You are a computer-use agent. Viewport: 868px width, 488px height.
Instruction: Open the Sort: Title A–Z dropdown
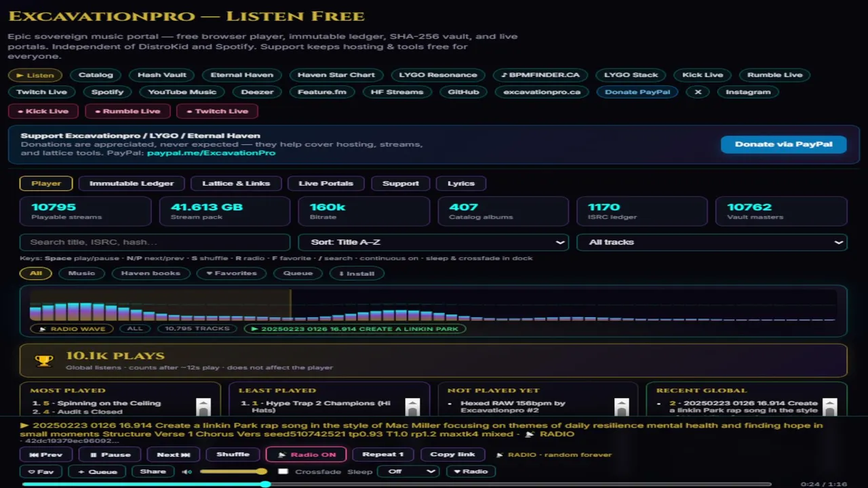click(x=434, y=242)
